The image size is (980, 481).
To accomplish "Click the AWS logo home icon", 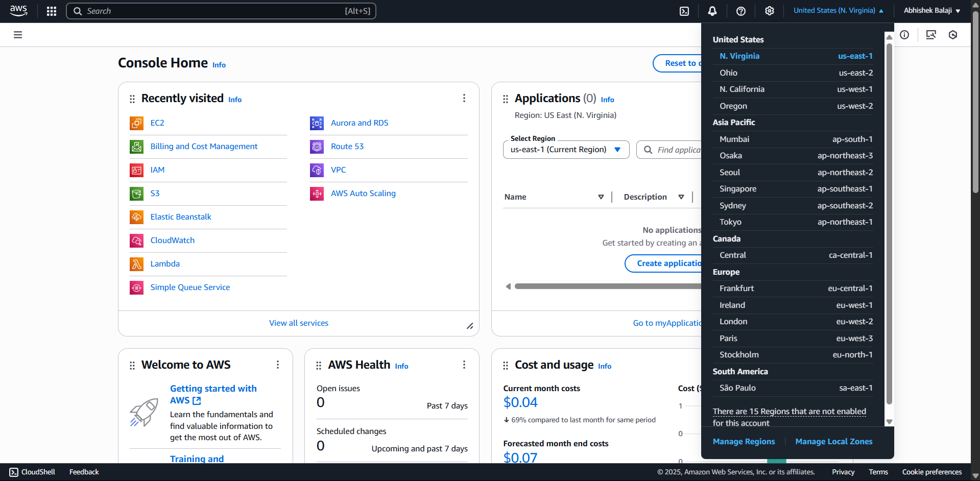I will tap(18, 11).
